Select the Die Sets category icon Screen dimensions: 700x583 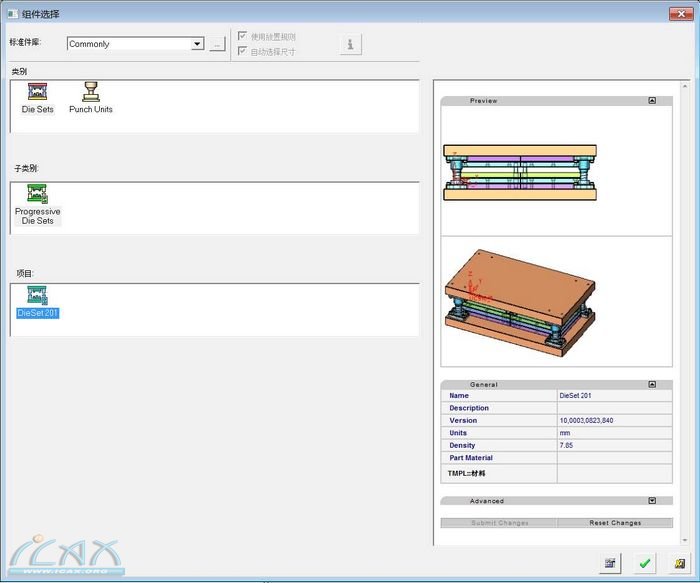coord(38,92)
